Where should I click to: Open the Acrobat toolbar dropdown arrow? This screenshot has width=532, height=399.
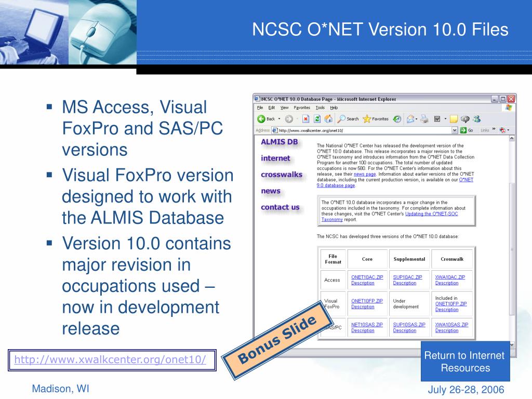[x=508, y=130]
